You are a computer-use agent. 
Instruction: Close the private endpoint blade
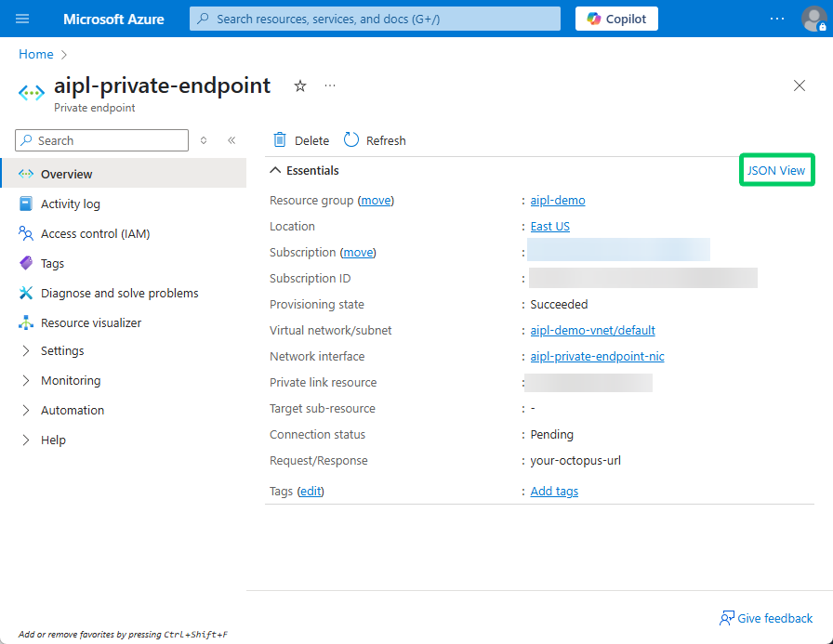799,85
